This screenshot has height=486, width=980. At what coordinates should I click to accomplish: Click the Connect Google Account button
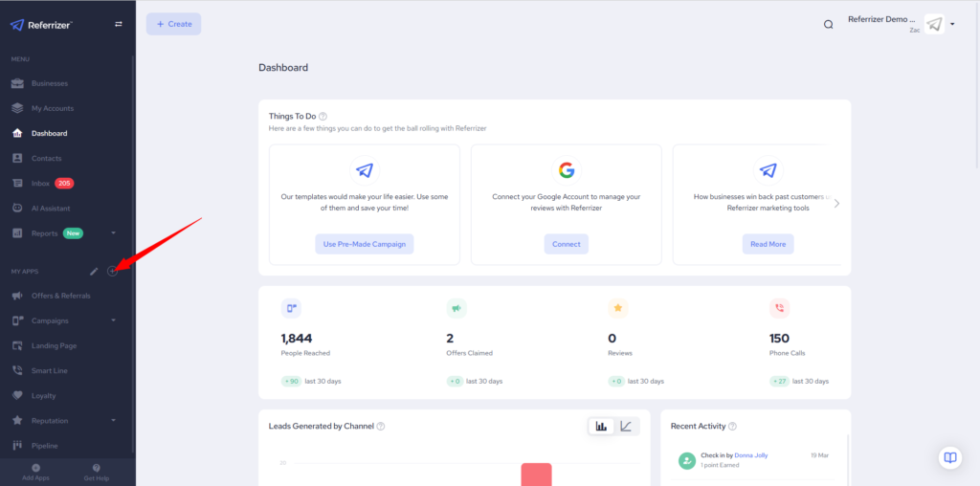566,244
